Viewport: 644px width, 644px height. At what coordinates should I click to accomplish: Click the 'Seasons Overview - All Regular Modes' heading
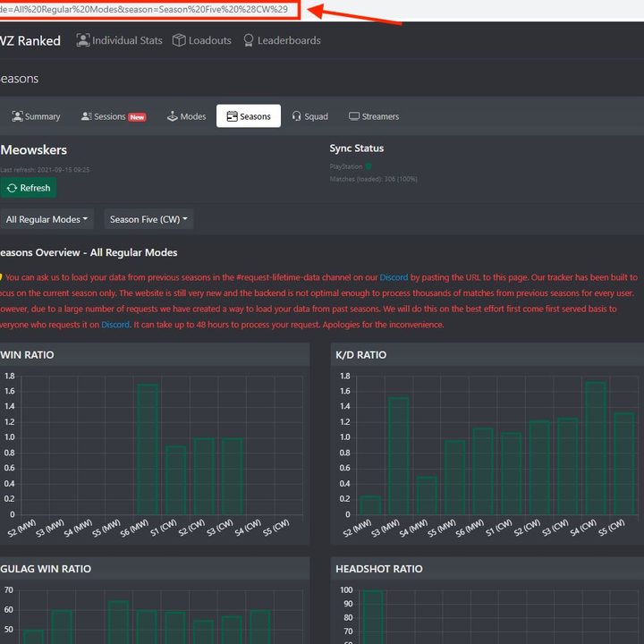click(89, 252)
